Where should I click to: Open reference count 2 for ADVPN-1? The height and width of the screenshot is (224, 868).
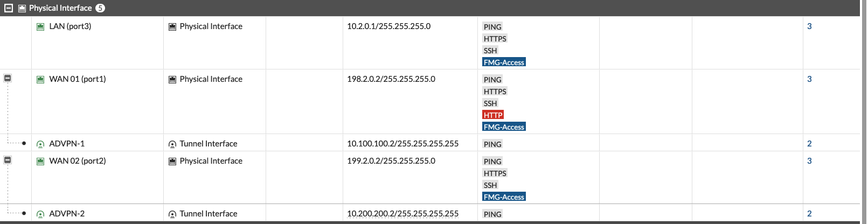[809, 144]
